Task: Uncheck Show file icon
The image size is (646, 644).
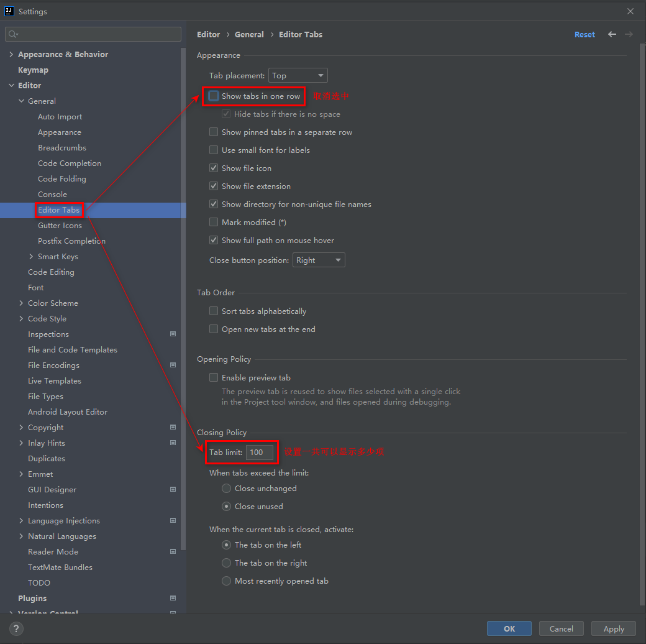Action: click(x=214, y=168)
